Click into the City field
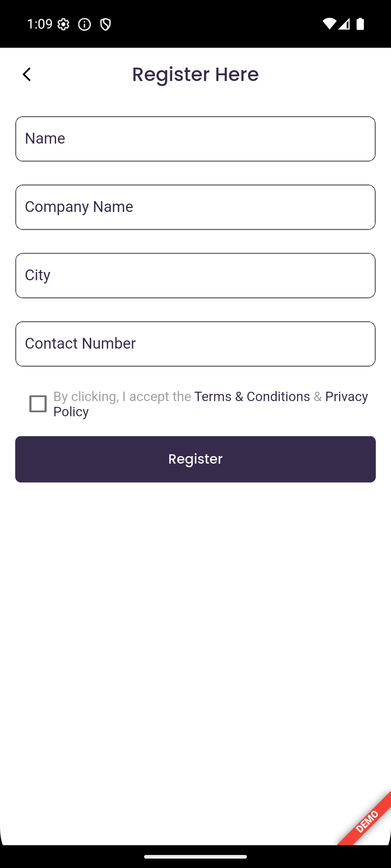Image resolution: width=391 pixels, height=868 pixels. [195, 276]
